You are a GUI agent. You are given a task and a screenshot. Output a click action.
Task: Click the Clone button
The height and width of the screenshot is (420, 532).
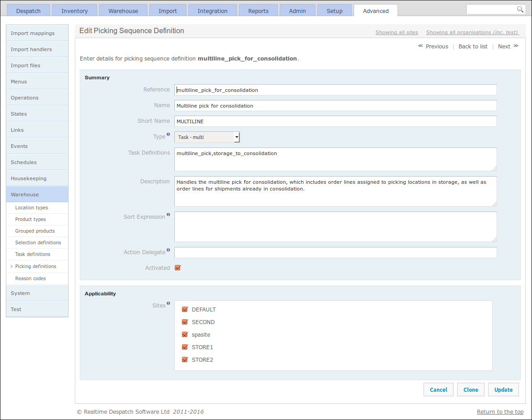[471, 390]
